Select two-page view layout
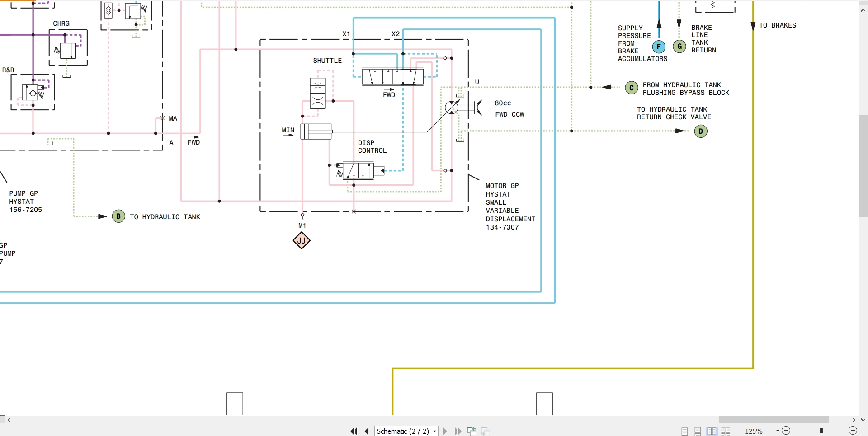The image size is (868, 436). 712,431
